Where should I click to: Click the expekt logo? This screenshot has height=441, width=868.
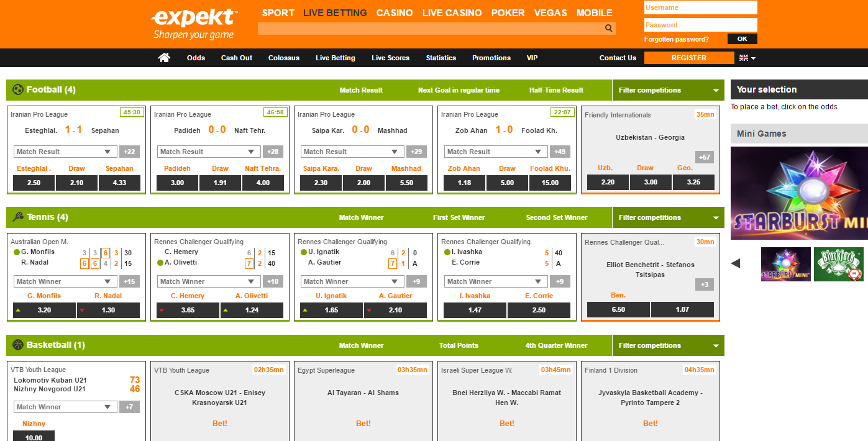coord(195,24)
